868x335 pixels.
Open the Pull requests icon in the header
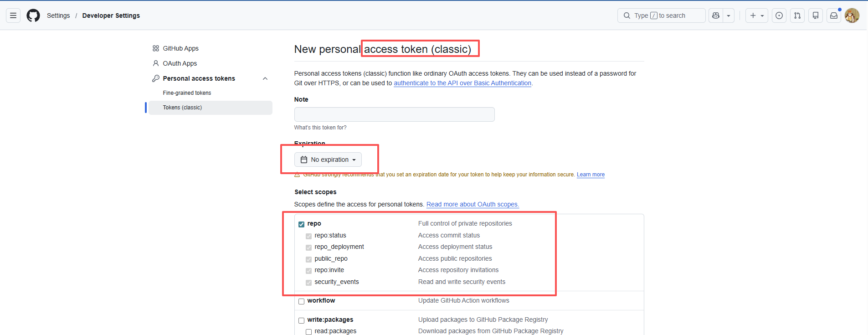coord(797,15)
